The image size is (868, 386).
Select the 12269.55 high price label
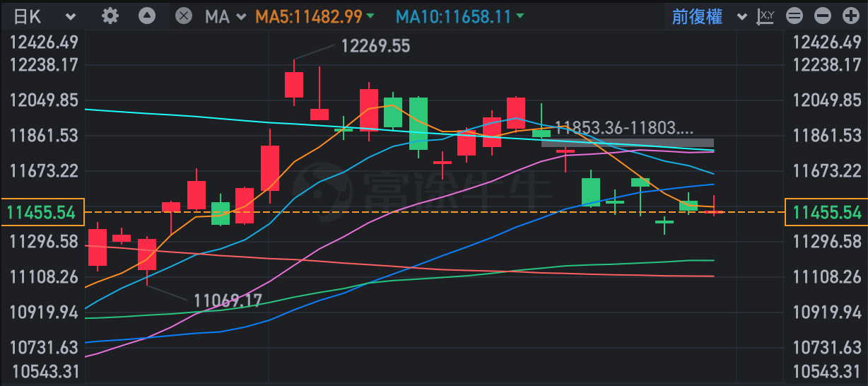point(375,47)
